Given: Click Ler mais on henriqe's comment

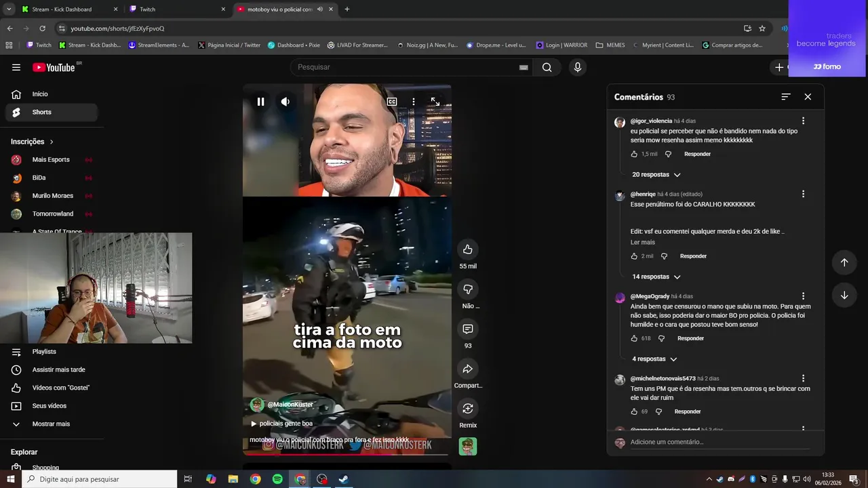Looking at the screenshot, I should (643, 242).
